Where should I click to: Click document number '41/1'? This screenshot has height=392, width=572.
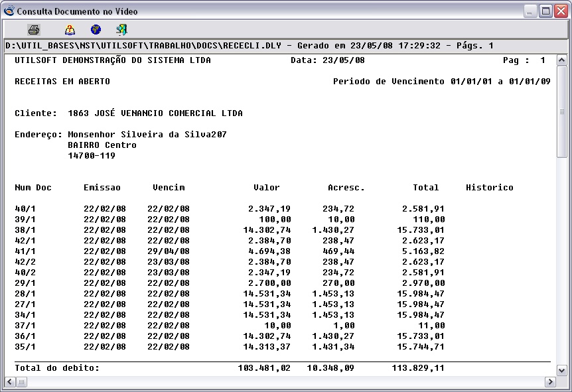click(x=25, y=251)
